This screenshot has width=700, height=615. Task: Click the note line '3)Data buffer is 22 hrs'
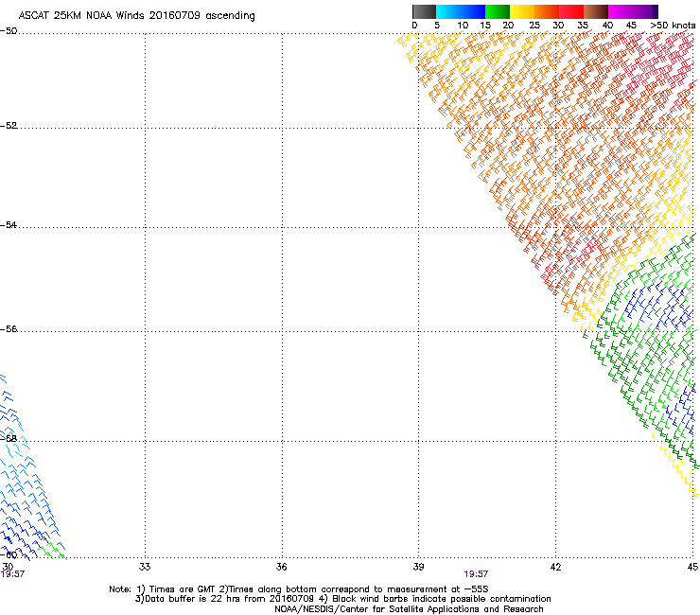click(343, 599)
